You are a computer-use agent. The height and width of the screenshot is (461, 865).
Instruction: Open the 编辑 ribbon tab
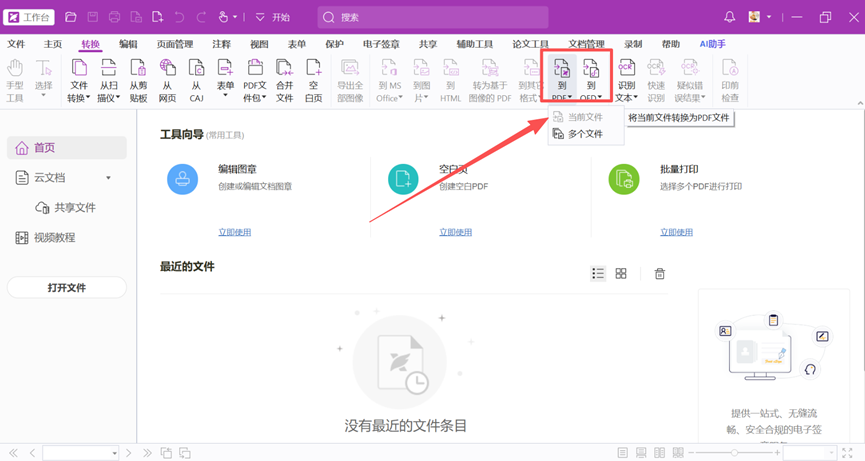coord(128,44)
